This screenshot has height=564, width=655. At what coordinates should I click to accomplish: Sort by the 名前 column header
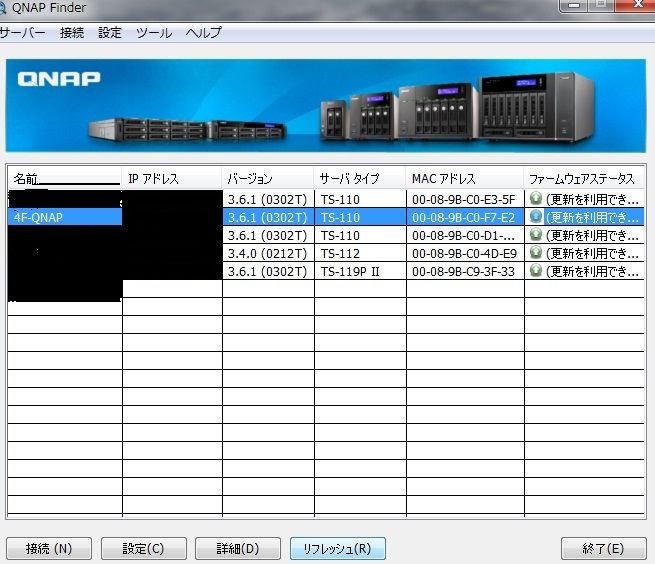click(65, 179)
